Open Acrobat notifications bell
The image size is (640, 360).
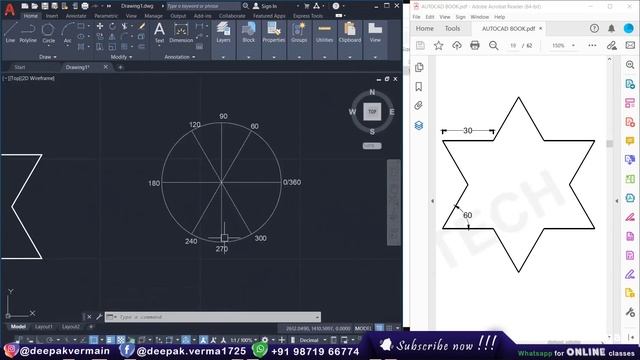coord(611,28)
